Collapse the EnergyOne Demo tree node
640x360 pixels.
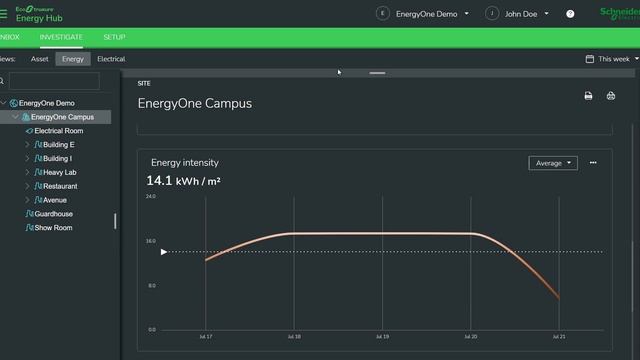coord(4,103)
